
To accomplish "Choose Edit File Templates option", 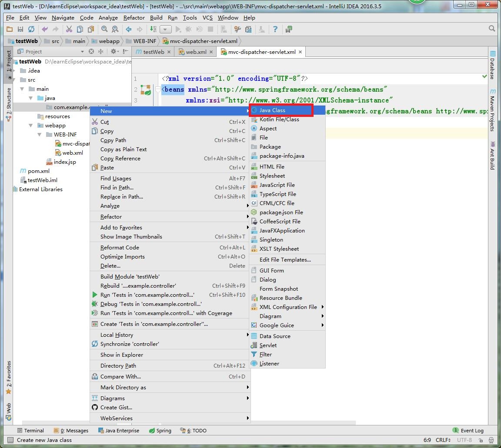I will [x=287, y=260].
